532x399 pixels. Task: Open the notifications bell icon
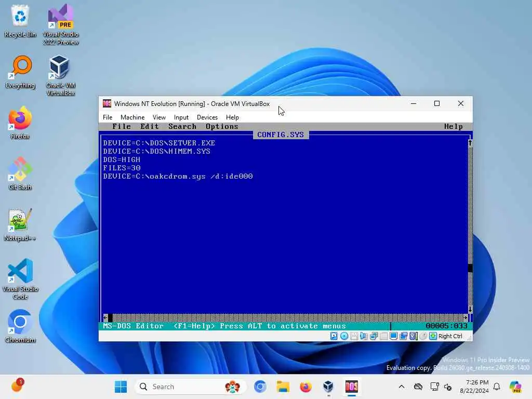497,387
